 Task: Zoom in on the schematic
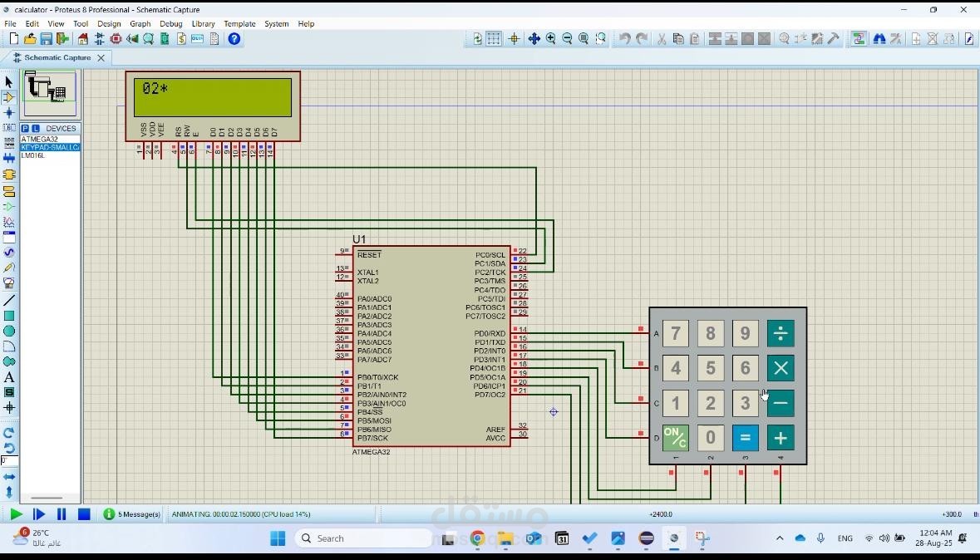(x=550, y=39)
